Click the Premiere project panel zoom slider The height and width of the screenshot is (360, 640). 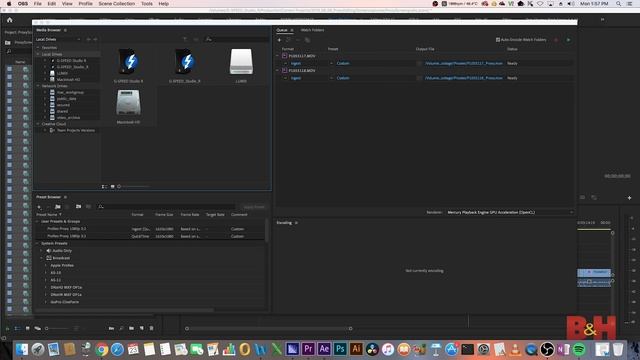point(47,328)
